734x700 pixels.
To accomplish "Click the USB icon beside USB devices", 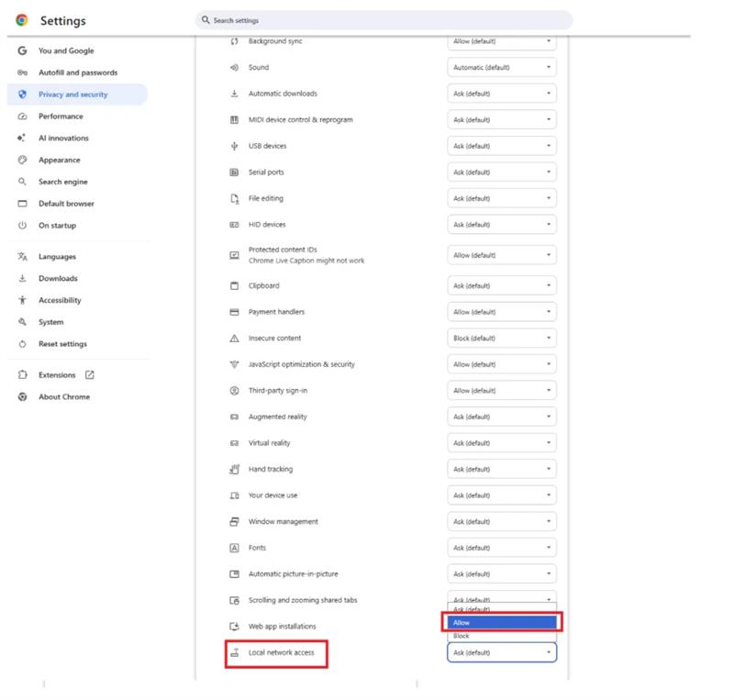I will pyautogui.click(x=234, y=146).
